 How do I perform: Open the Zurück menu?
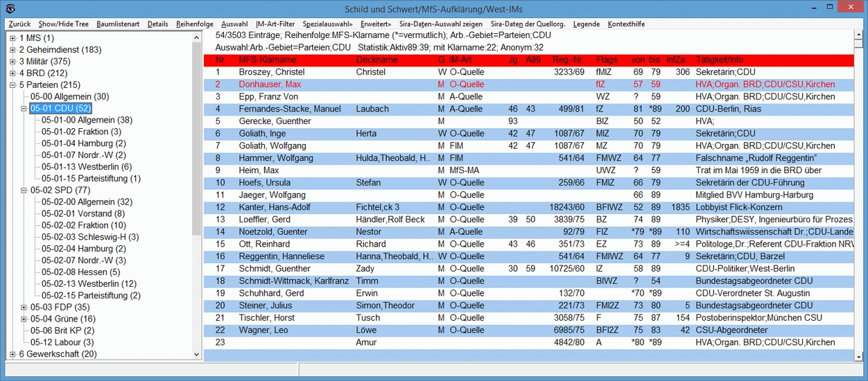(x=19, y=24)
